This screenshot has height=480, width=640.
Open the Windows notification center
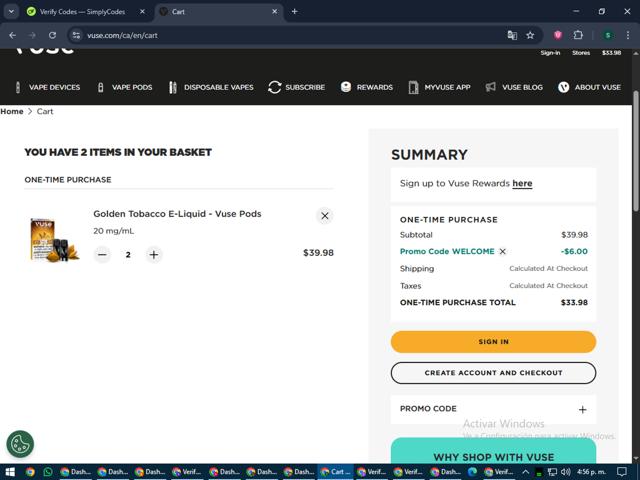tap(621, 472)
